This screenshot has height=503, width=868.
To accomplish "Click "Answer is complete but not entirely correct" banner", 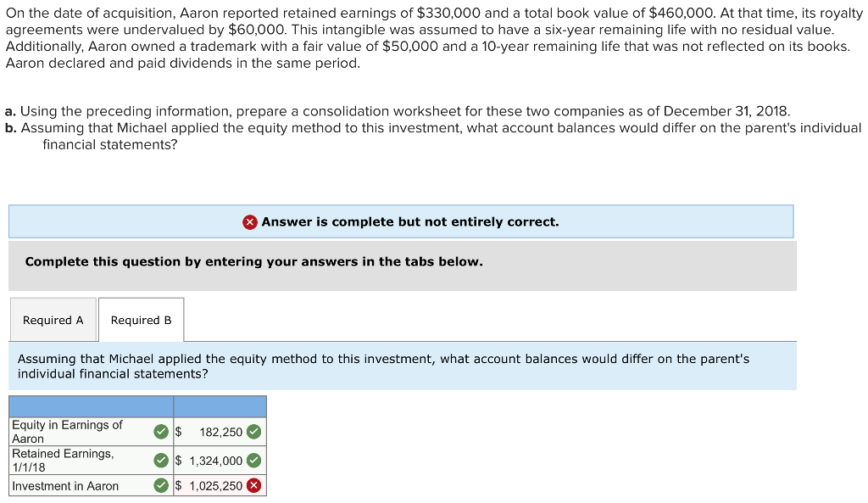I will (400, 221).
